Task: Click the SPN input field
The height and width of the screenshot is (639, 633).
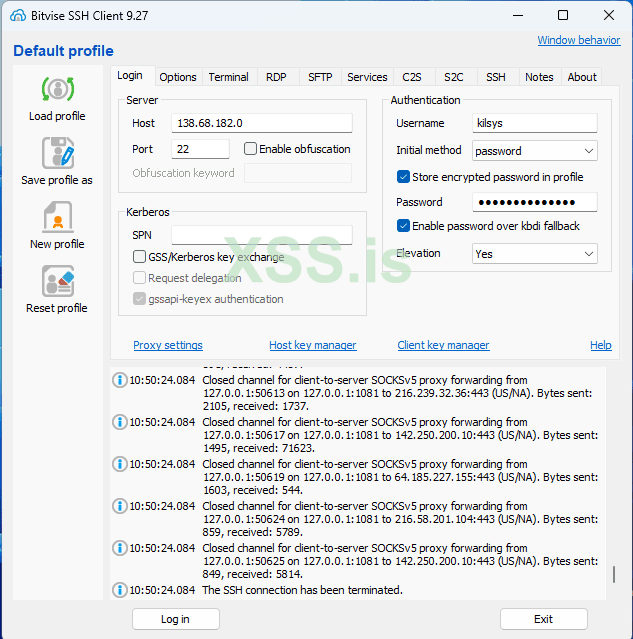Action: pos(262,235)
